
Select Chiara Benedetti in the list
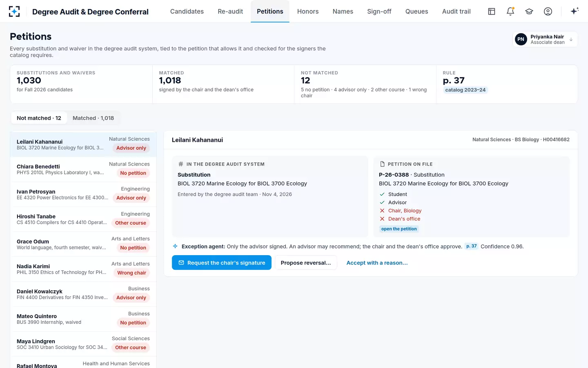[83, 169]
